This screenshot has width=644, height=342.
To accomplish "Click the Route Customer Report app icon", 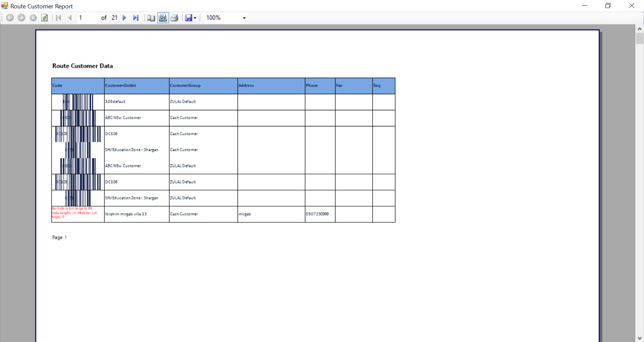I will 5,6.
